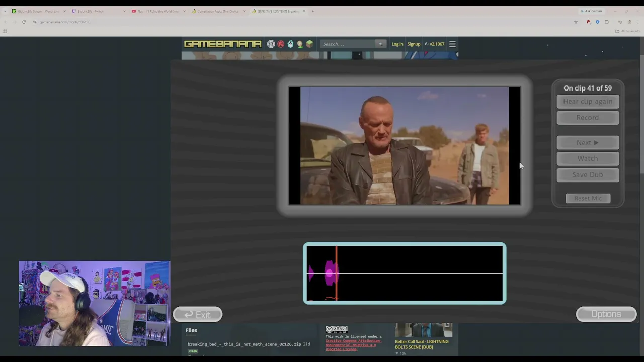Screen dimensions: 644x362
Task: Switch to the YouTube Nas tab
Action: tap(158, 11)
